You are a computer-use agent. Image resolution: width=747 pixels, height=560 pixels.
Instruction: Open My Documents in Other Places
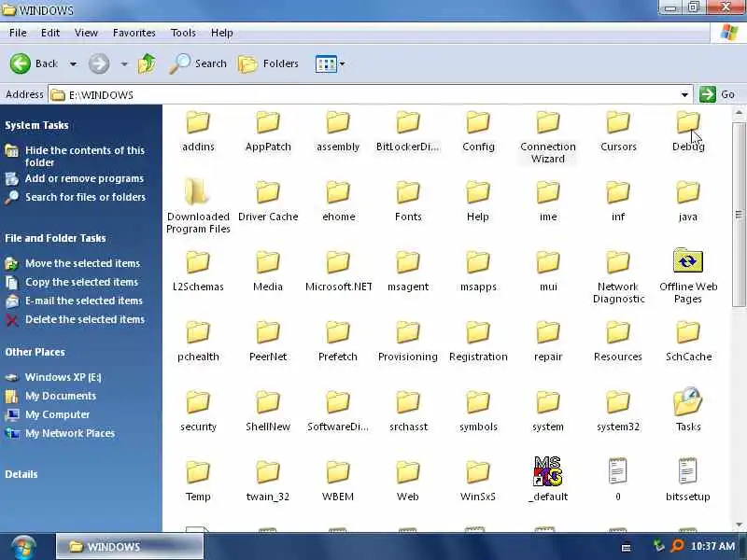tap(61, 396)
